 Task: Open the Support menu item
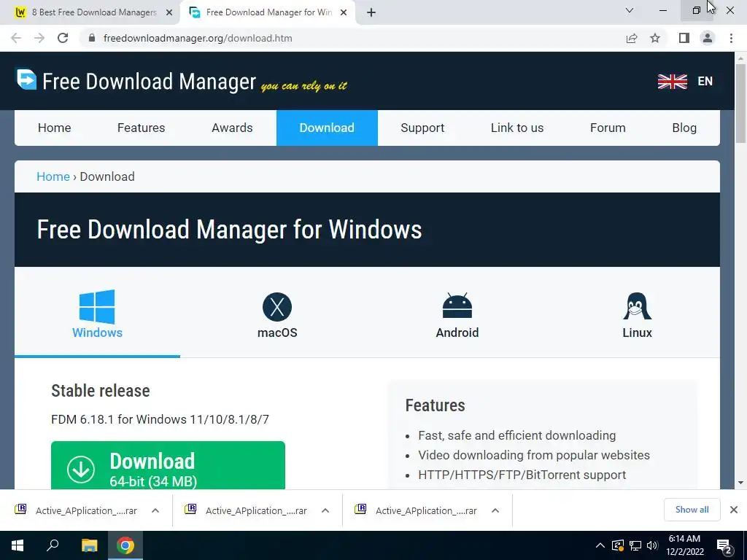point(422,128)
